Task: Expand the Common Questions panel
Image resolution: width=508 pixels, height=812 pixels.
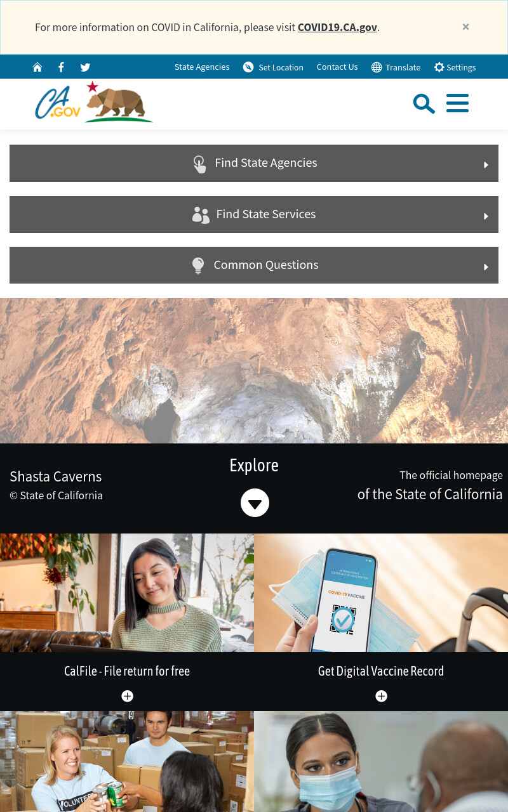Action: click(254, 265)
